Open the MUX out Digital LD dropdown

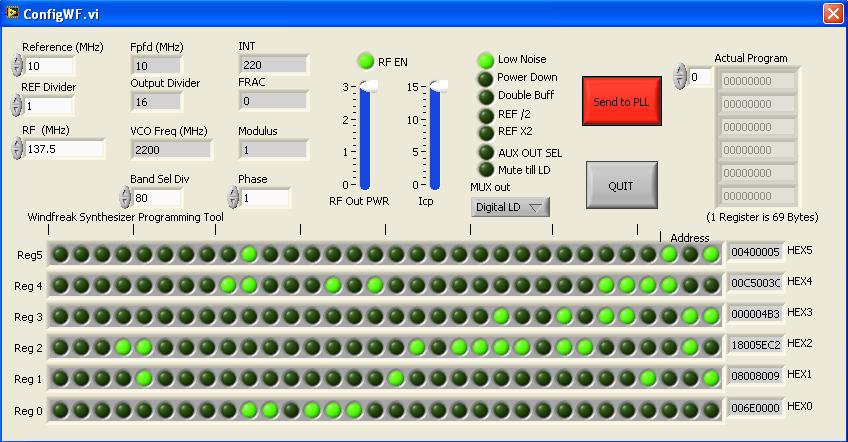click(x=511, y=207)
